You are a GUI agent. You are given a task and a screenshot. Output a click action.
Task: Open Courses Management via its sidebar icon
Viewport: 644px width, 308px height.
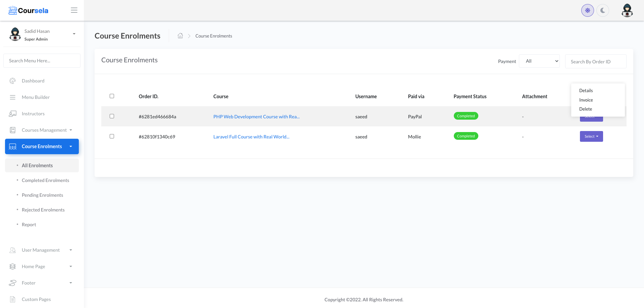[x=12, y=130]
